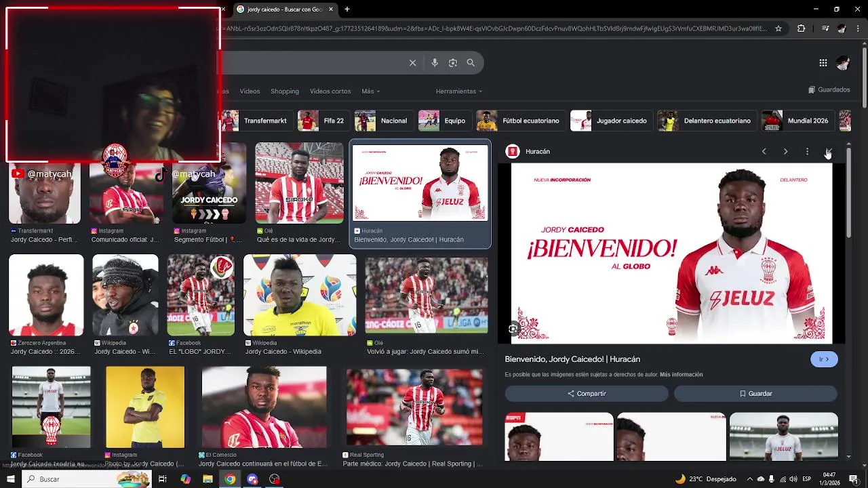The width and height of the screenshot is (868, 488).
Task: Open the Olé 'Volvió a jugar' thumbnail
Action: (427, 296)
